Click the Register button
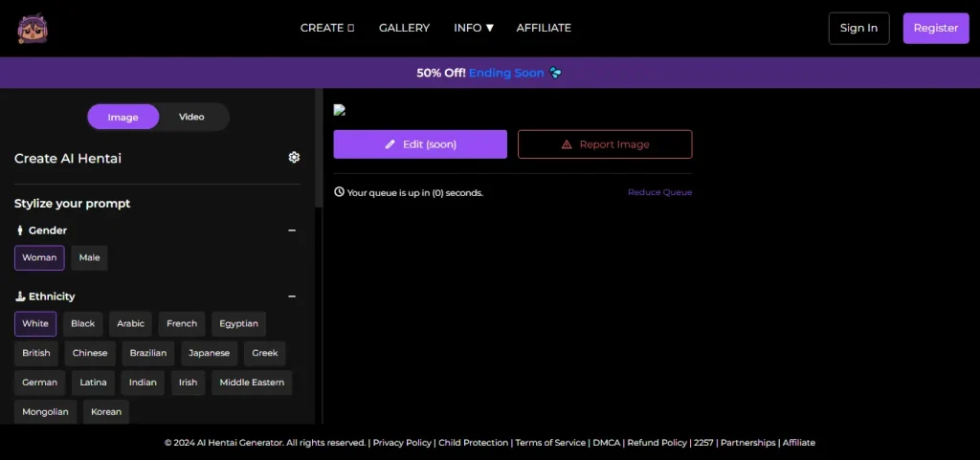This screenshot has height=460, width=980. point(936,28)
